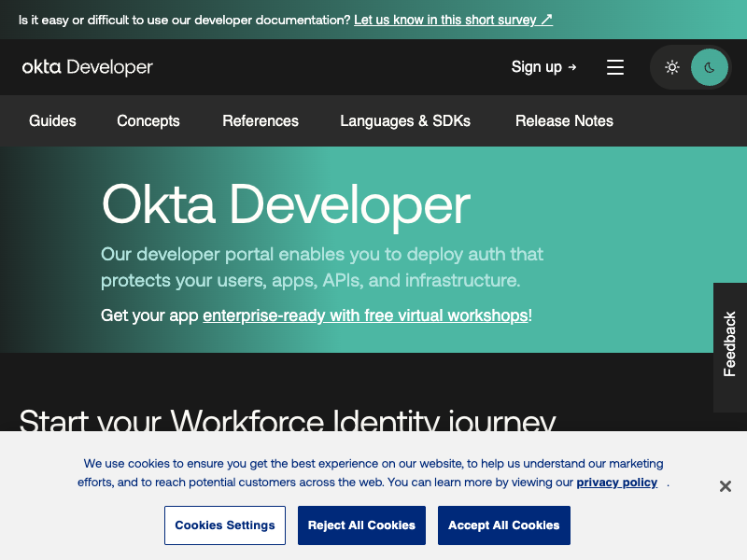This screenshot has width=747, height=560.
Task: Switch to light theme sun icon
Action: click(x=671, y=67)
